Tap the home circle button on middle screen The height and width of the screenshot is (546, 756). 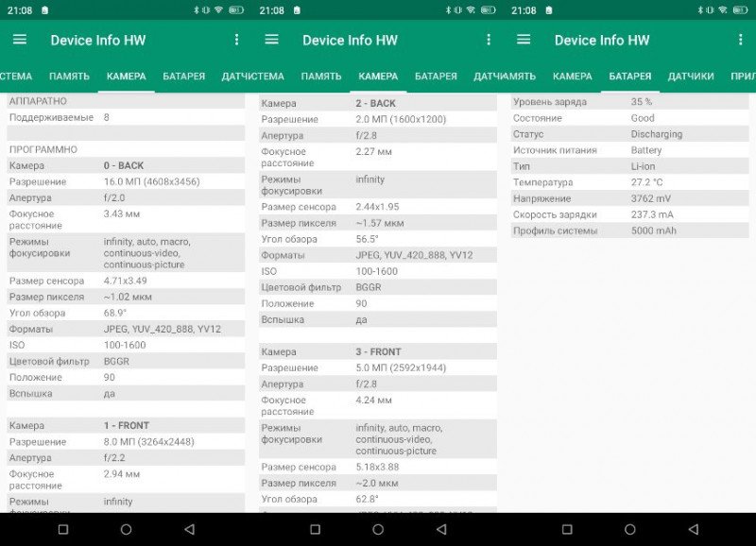[x=378, y=530]
